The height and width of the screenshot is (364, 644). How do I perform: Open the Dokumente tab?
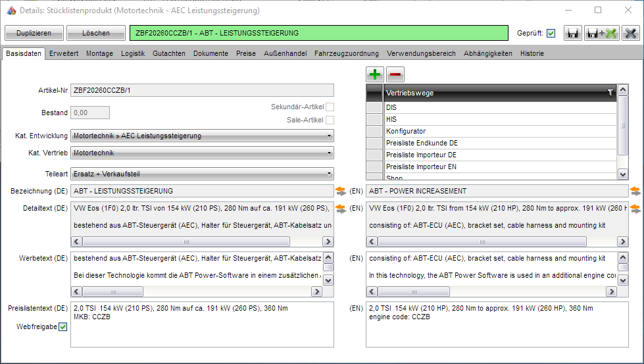point(211,53)
